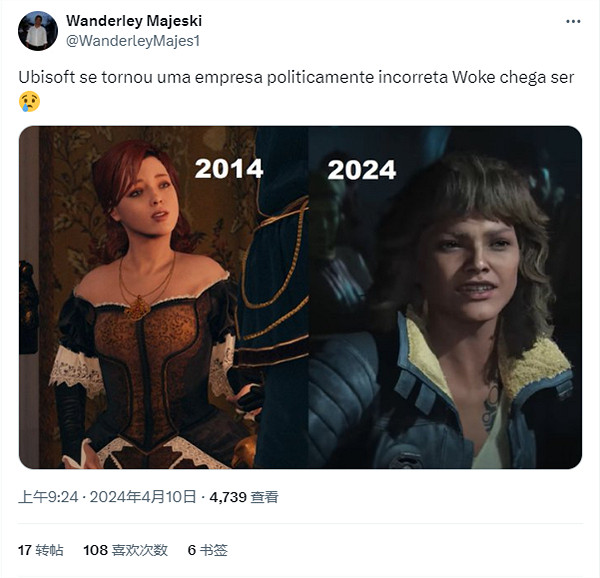
Task: Open the 6 书签 bookmarks count
Action: tap(207, 550)
